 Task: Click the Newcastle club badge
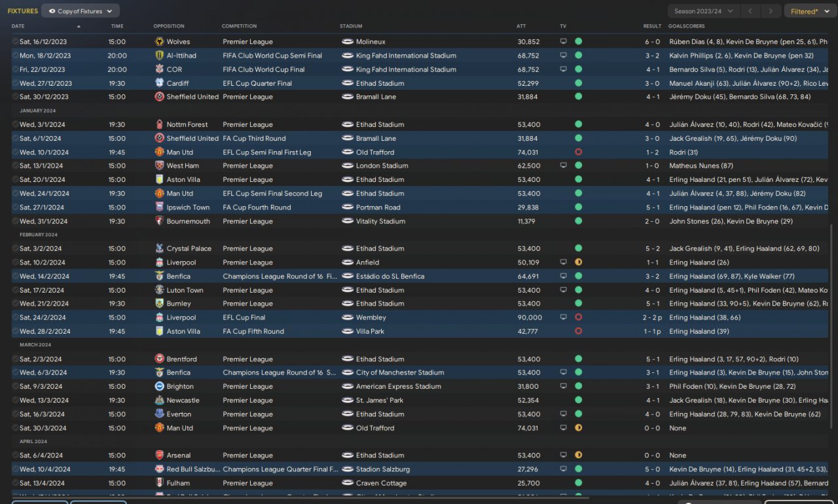coord(159,401)
